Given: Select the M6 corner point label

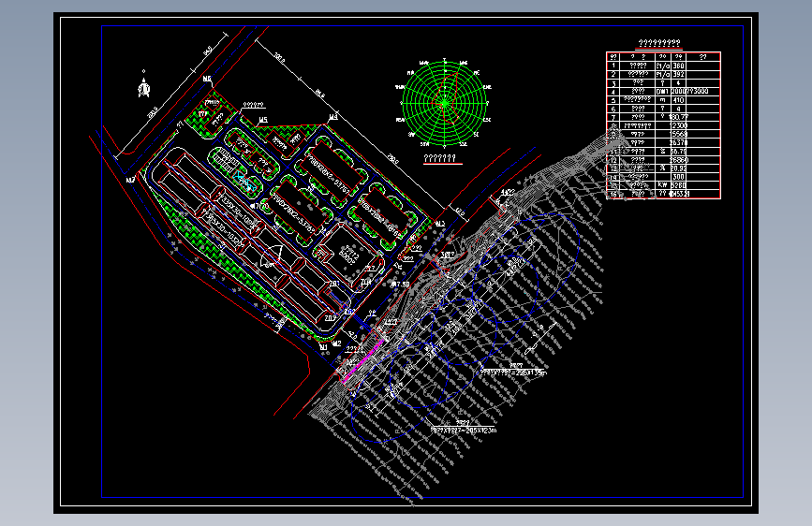Looking at the screenshot, I should [207, 79].
